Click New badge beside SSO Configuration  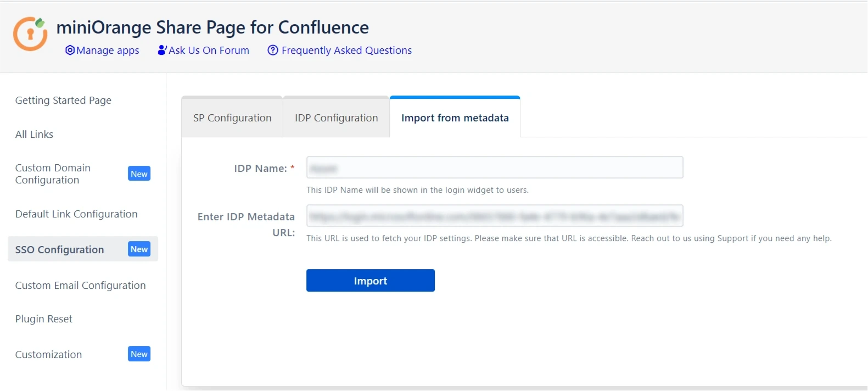(139, 249)
